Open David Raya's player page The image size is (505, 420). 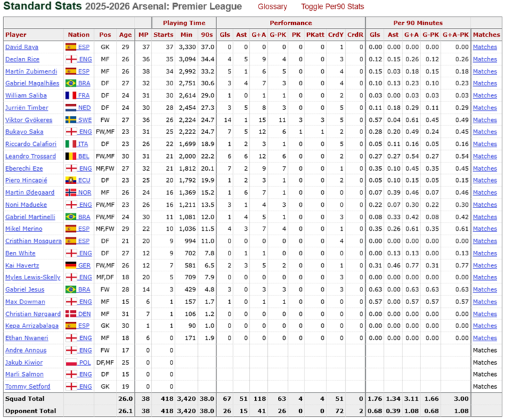[x=21, y=47]
